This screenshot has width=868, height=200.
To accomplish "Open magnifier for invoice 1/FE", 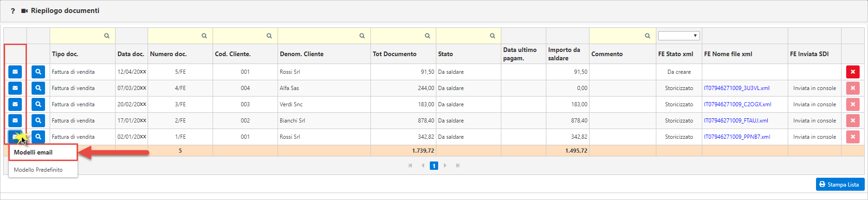I will click(x=38, y=137).
